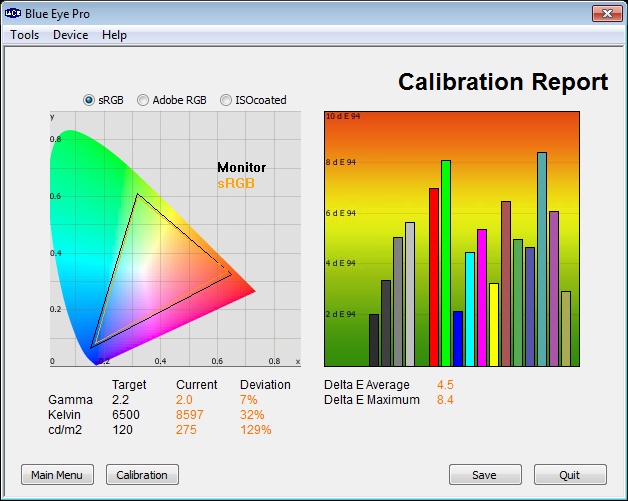Click the yellow bar in Delta E chart
The height and width of the screenshot is (501, 628).
click(494, 325)
